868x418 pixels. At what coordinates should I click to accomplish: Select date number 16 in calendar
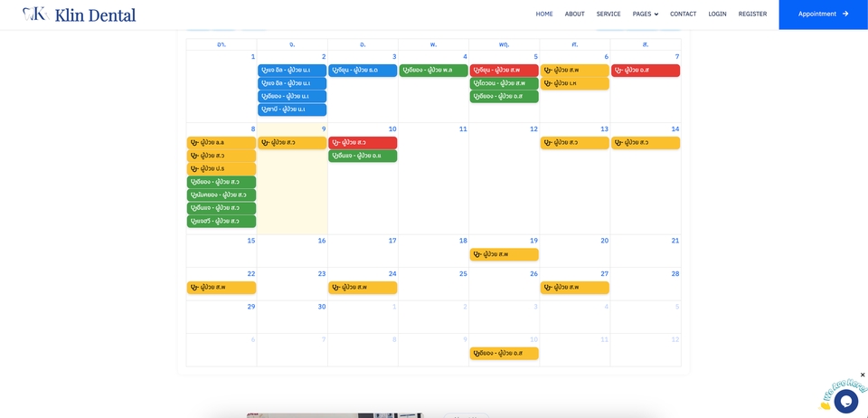[x=321, y=241]
